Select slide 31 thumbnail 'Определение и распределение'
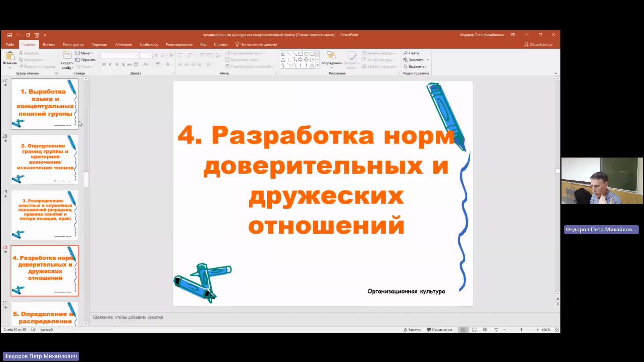 [45, 314]
